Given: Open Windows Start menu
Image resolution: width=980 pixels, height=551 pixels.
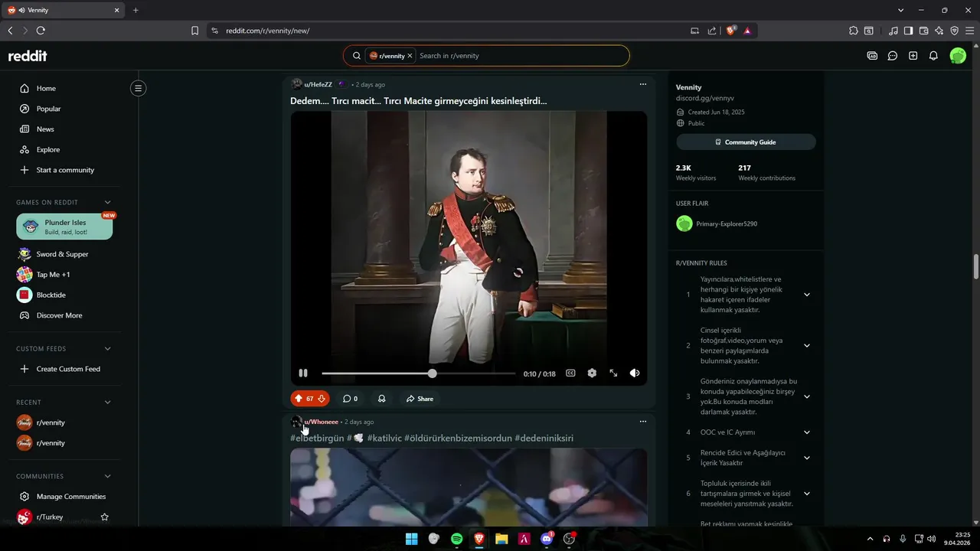Looking at the screenshot, I should (x=411, y=539).
